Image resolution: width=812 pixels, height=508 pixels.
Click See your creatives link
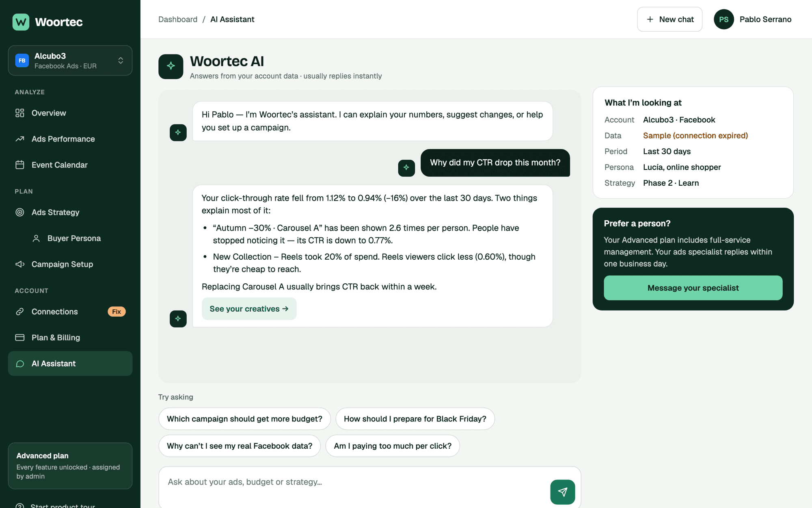tap(249, 309)
